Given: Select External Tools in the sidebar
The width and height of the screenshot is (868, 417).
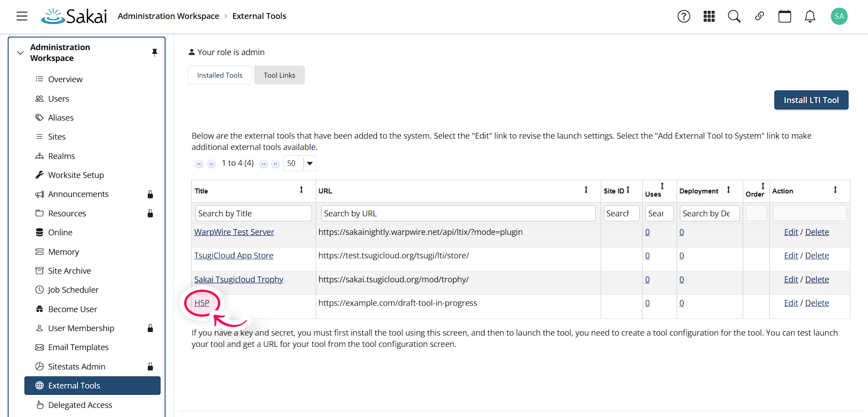Looking at the screenshot, I should 74,385.
